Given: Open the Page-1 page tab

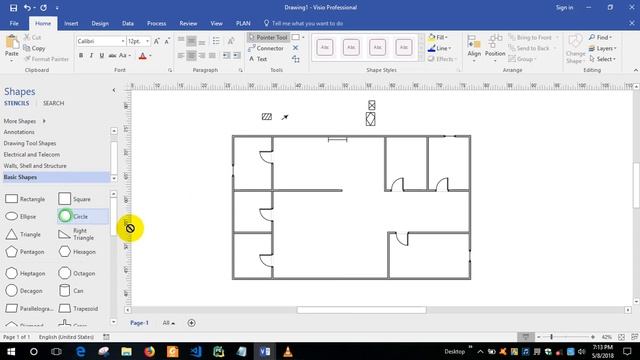Looking at the screenshot, I should [x=139, y=323].
